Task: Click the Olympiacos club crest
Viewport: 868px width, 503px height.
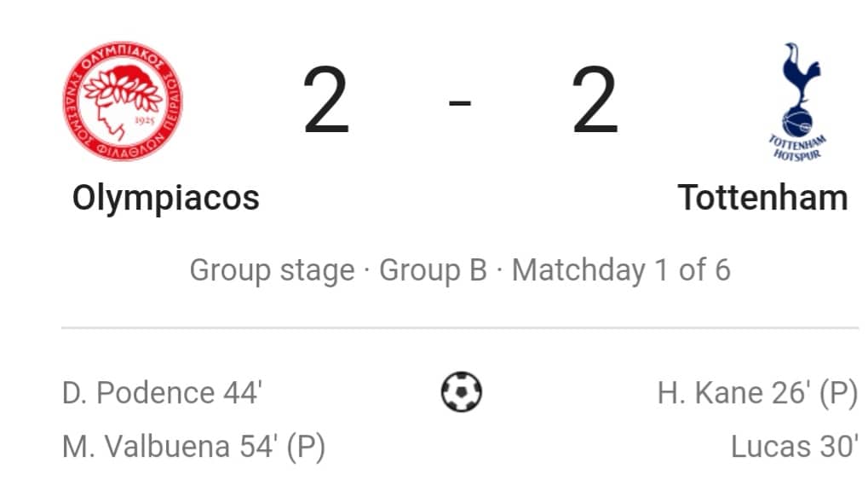Action: (x=123, y=101)
